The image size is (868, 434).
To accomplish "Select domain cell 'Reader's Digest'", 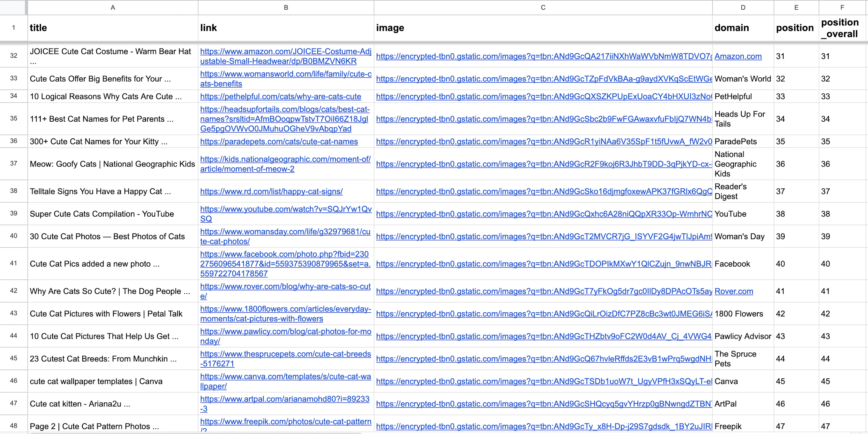I will (x=743, y=191).
